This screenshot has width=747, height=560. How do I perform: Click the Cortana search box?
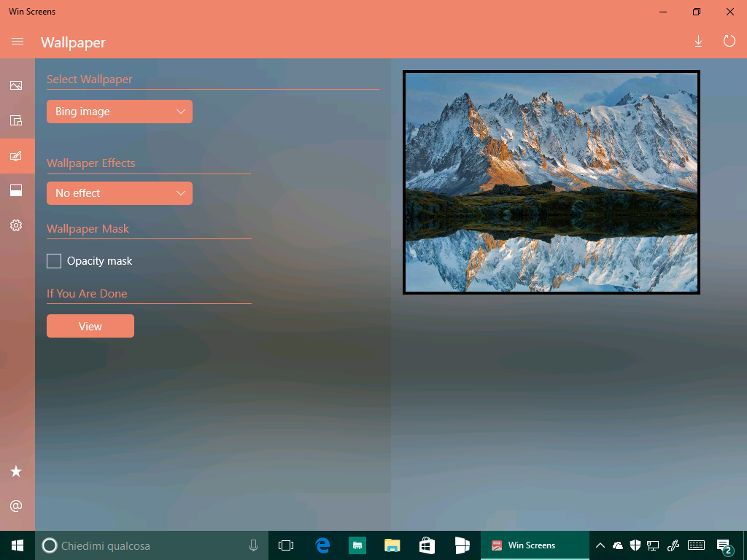(152, 545)
